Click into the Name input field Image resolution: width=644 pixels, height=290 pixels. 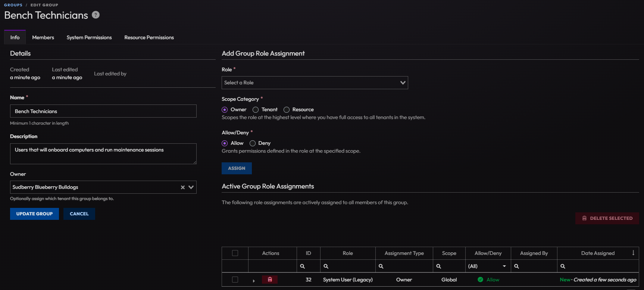point(103,111)
